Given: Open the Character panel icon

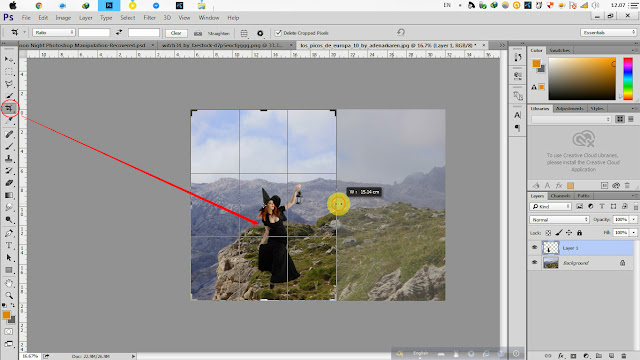Looking at the screenshot, I should tap(518, 115).
